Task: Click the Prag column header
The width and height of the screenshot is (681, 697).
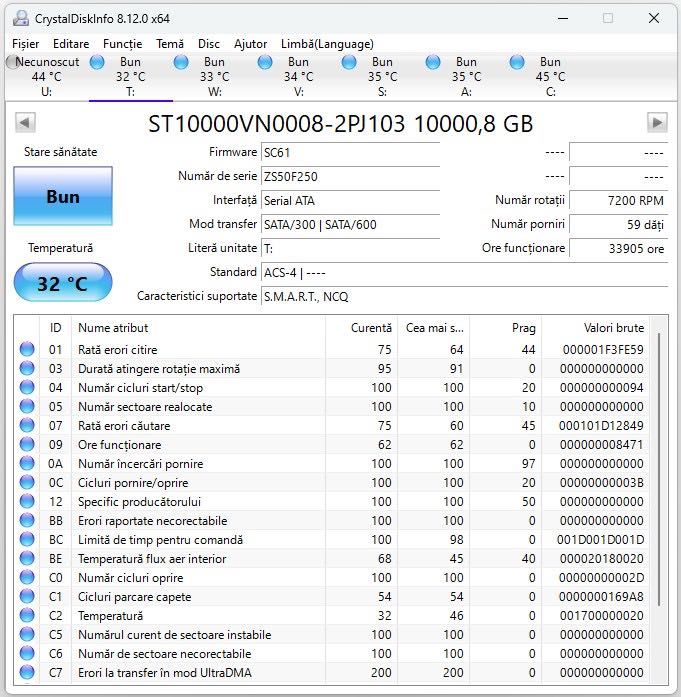Action: tap(505, 328)
